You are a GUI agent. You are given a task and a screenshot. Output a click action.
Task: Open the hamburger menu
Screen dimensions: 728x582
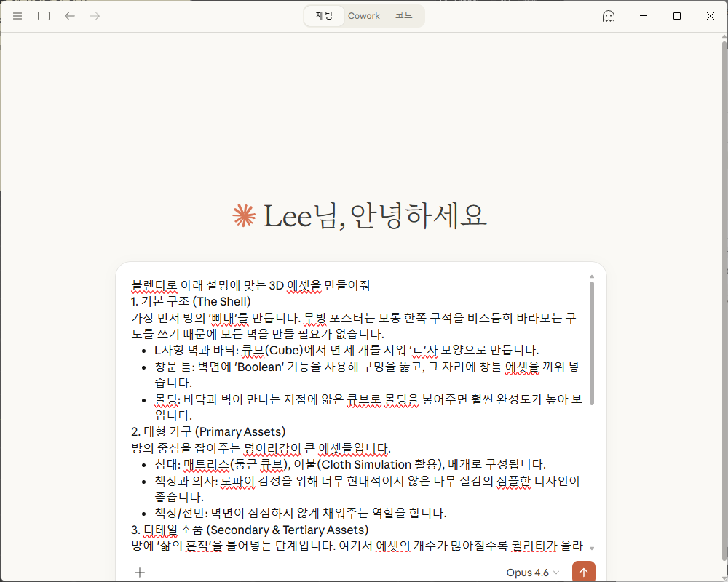(17, 16)
